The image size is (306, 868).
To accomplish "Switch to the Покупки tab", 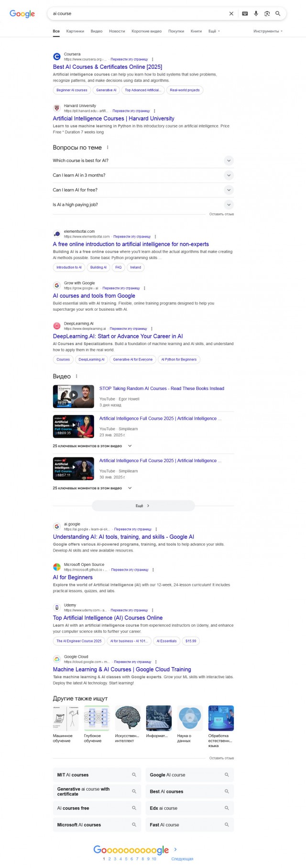I will 176,31.
